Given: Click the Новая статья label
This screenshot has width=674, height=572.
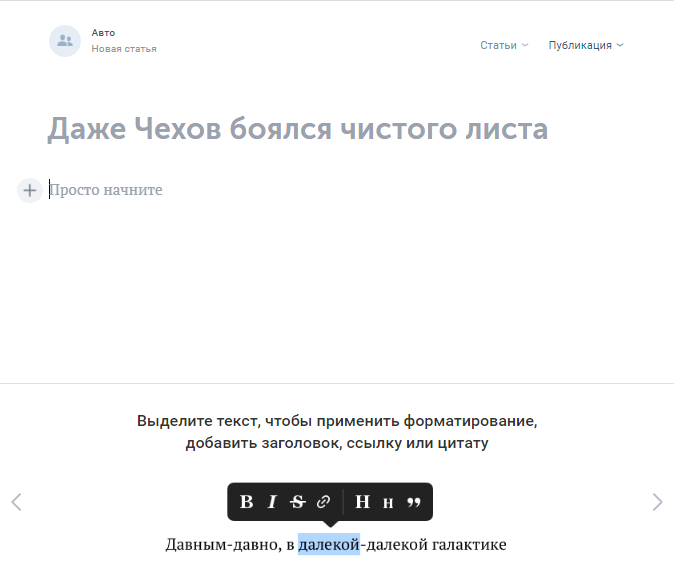Looking at the screenshot, I should click(124, 49).
